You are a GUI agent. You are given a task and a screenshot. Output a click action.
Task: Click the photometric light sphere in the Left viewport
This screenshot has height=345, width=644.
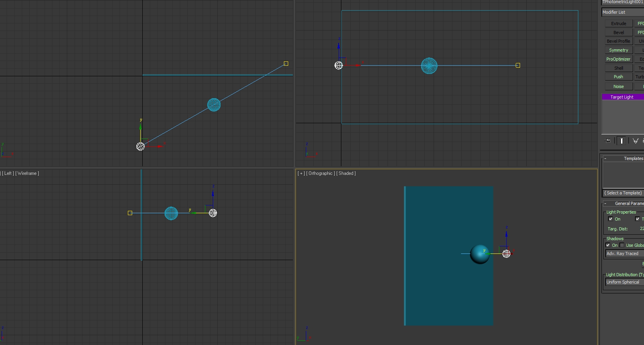(171, 213)
